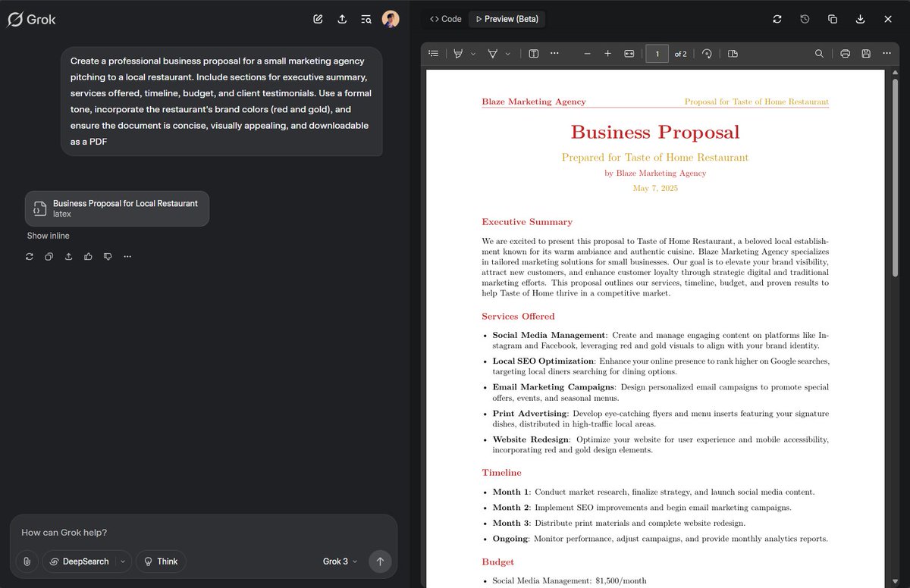
Task: Attach a file with the paperclip icon
Action: pyautogui.click(x=27, y=561)
